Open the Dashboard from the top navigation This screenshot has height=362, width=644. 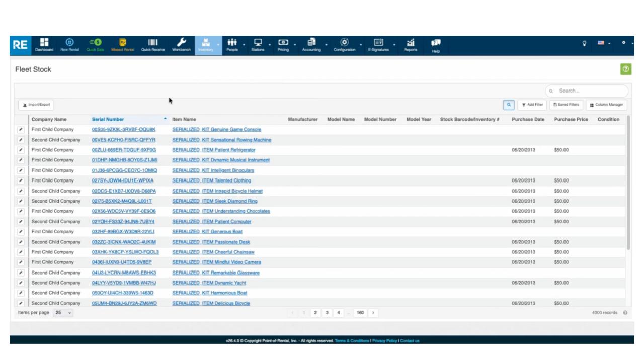(x=44, y=45)
